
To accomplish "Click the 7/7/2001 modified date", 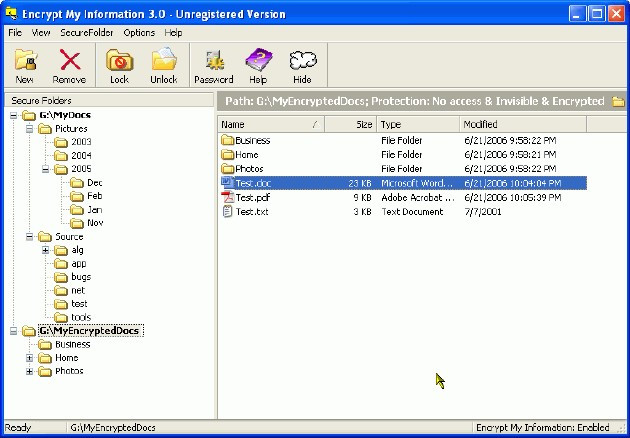I will (x=483, y=212).
